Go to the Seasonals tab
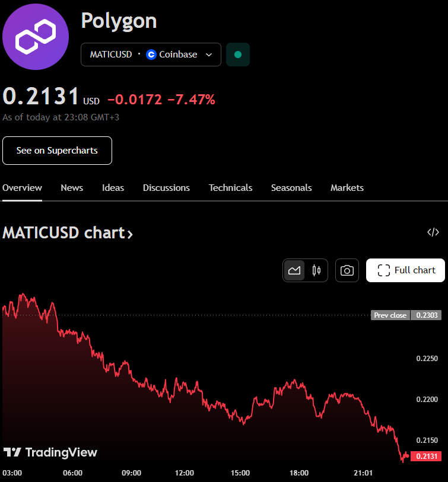448x482 pixels. (291, 188)
